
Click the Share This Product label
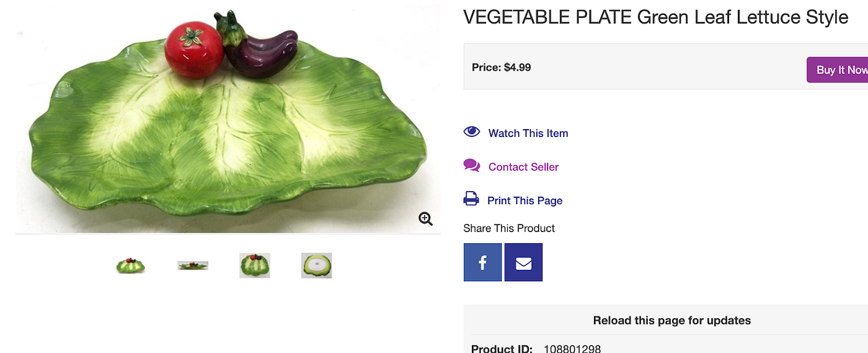(x=509, y=228)
